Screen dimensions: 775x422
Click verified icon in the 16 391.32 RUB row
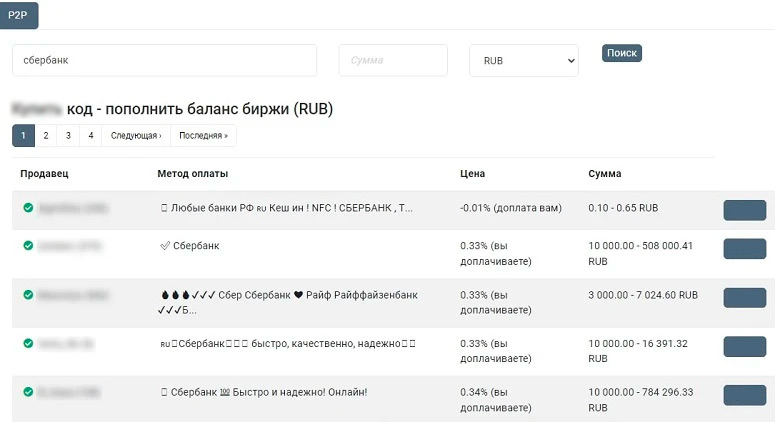[x=28, y=343]
